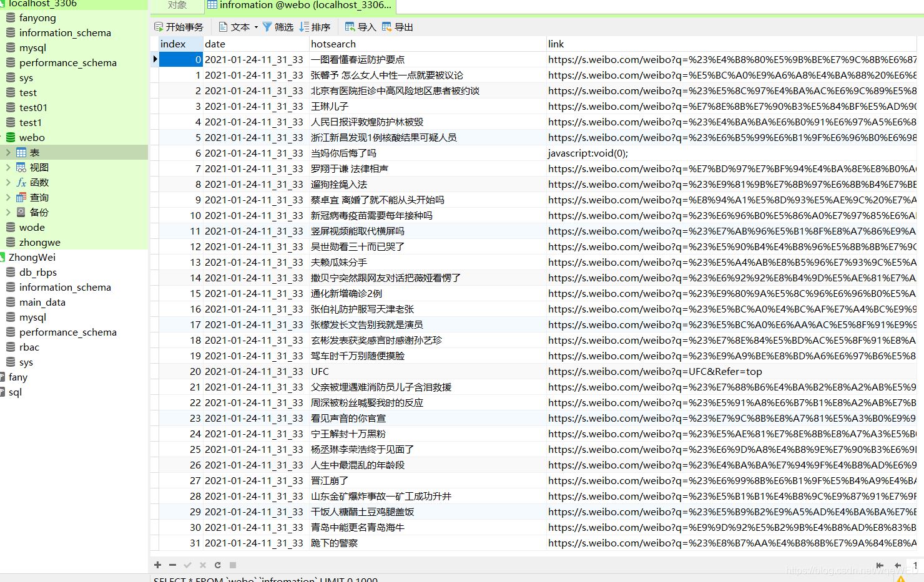The height and width of the screenshot is (582, 924).
Task: Jump to first record with the navigation arrow
Action: click(x=880, y=565)
